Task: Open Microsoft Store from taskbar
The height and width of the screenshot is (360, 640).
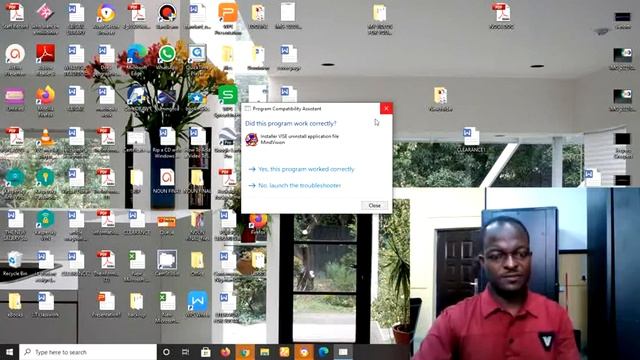Action: pos(205,352)
